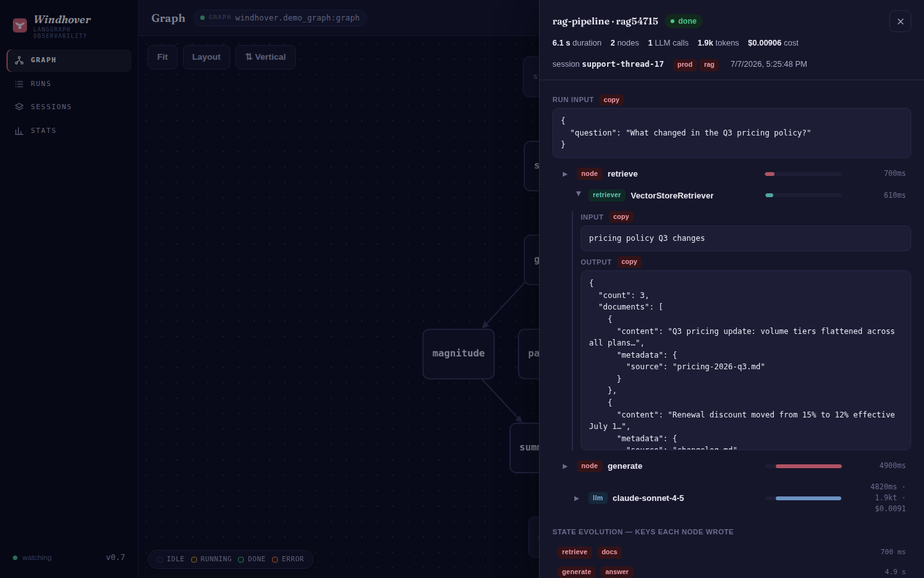This screenshot has height=578, width=924.
Task: Close the run detail panel
Action: coord(900,21)
